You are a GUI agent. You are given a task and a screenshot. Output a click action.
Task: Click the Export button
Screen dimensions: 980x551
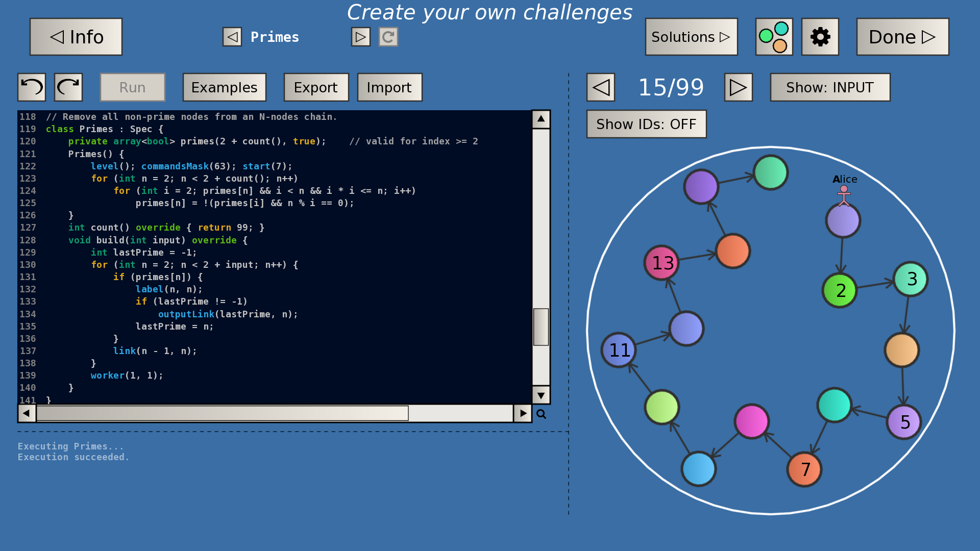click(x=316, y=87)
